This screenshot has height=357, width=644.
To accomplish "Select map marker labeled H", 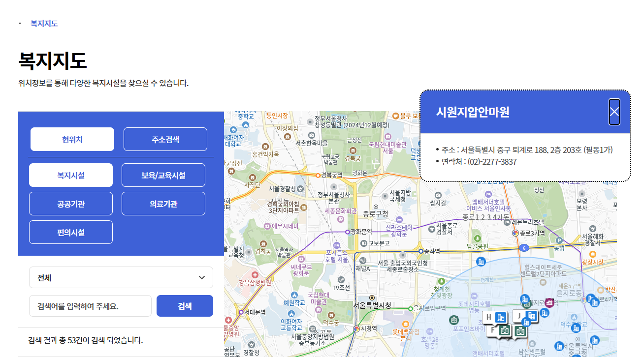I will click(x=495, y=318).
